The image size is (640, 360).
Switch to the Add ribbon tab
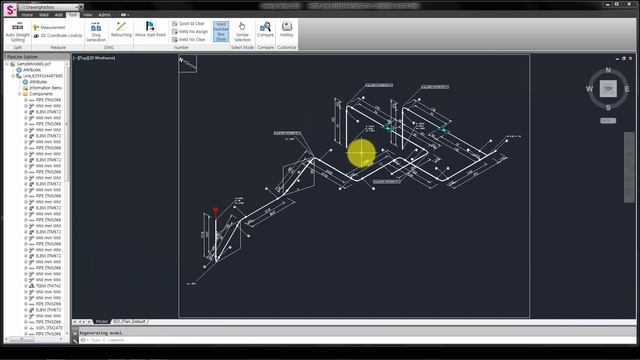pos(58,15)
